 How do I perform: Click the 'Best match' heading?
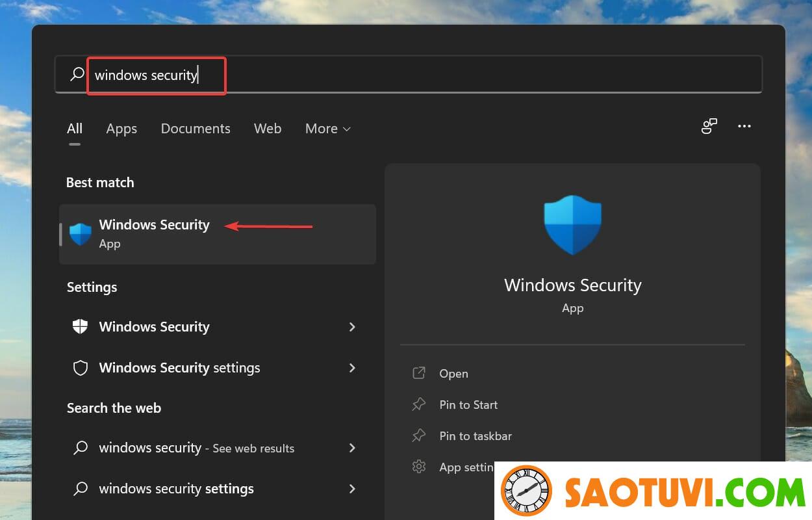click(100, 183)
